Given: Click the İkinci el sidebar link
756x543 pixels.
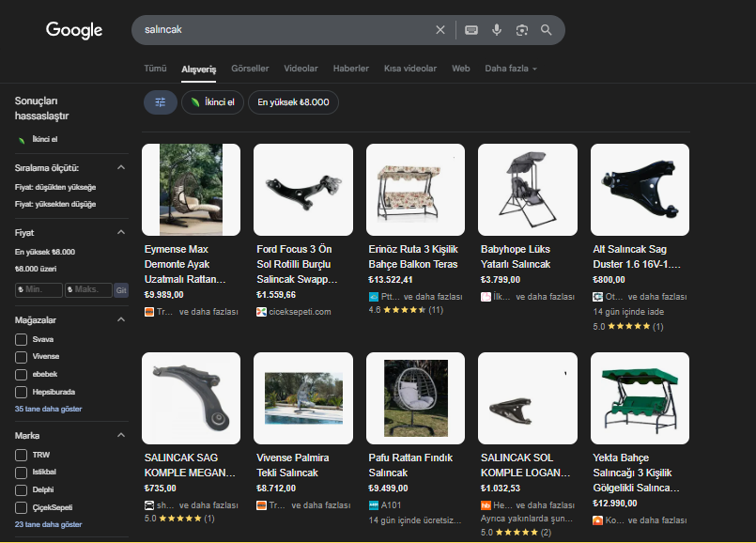Looking at the screenshot, I should click(x=45, y=139).
